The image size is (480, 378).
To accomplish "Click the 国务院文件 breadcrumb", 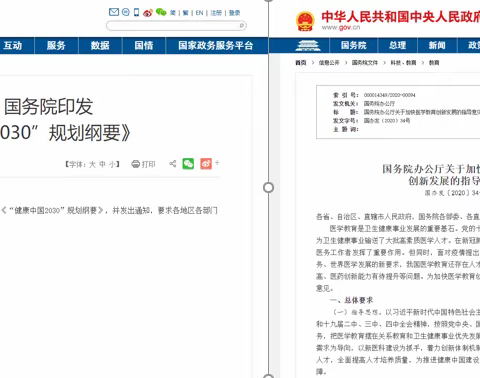I will [x=365, y=63].
